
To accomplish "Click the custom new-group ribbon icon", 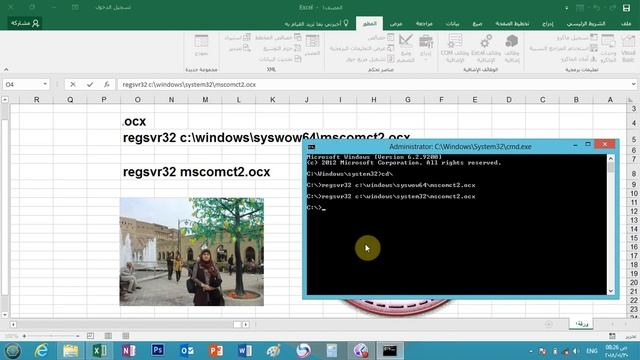I will pos(201,45).
